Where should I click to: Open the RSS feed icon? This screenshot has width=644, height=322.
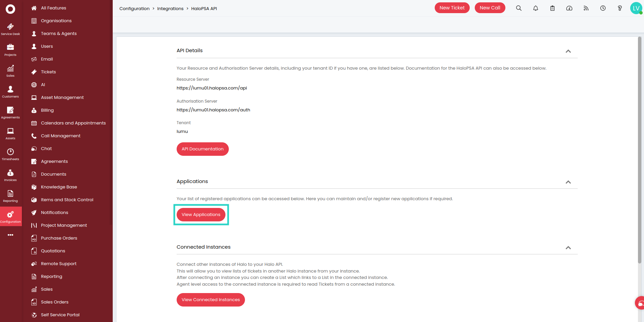tap(586, 8)
